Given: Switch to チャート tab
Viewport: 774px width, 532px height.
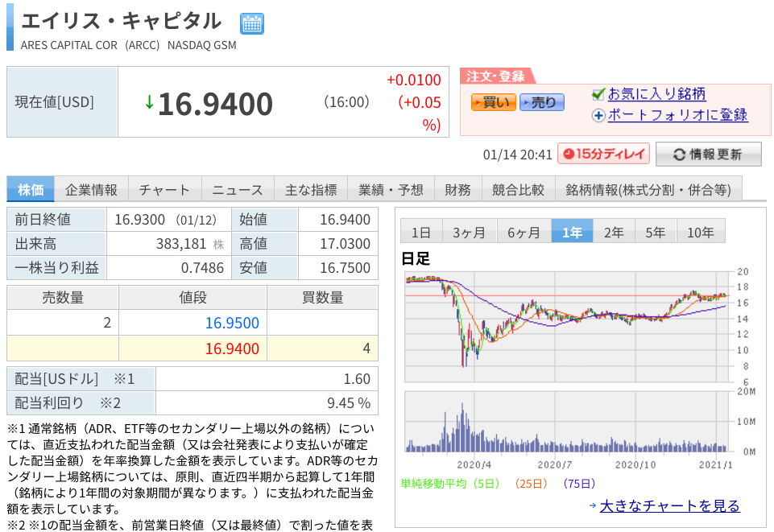Looking at the screenshot, I should click(x=164, y=189).
